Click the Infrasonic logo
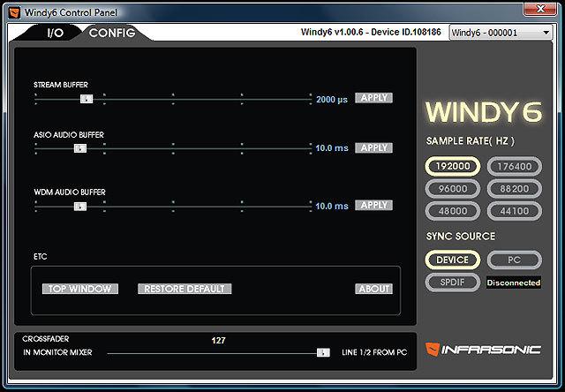This screenshot has height=392, width=565. 484,349
